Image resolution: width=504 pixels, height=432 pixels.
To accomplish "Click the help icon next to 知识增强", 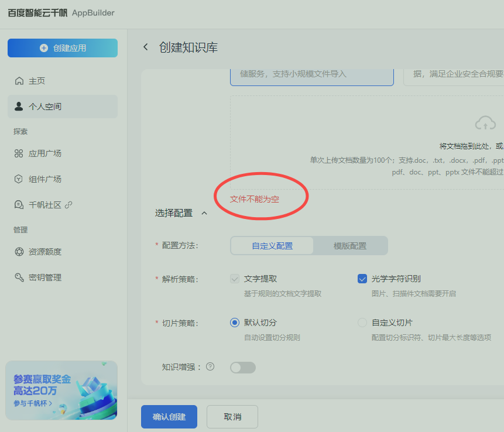I will click(x=210, y=367).
